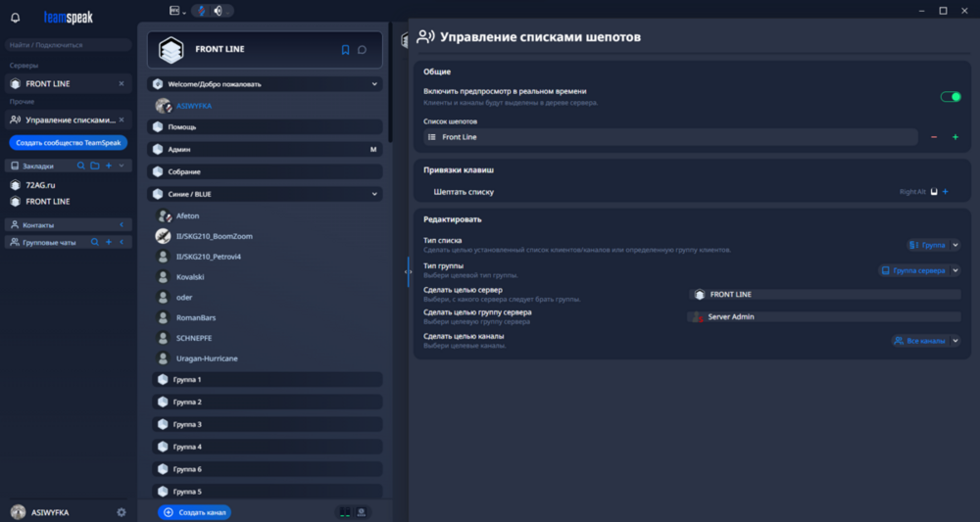
Task: Open Тип списка Группа dropdown
Action: click(x=934, y=246)
